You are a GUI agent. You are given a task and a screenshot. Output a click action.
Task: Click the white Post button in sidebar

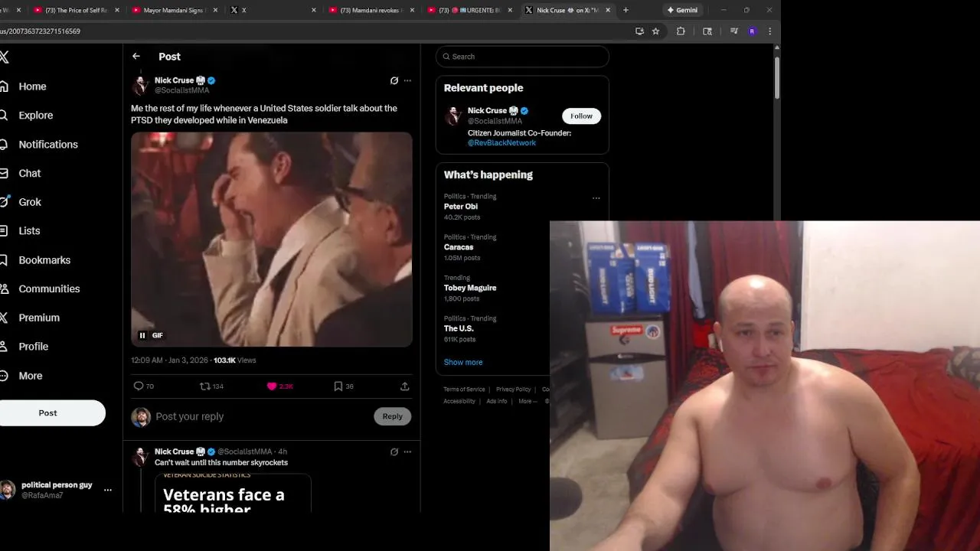point(50,413)
